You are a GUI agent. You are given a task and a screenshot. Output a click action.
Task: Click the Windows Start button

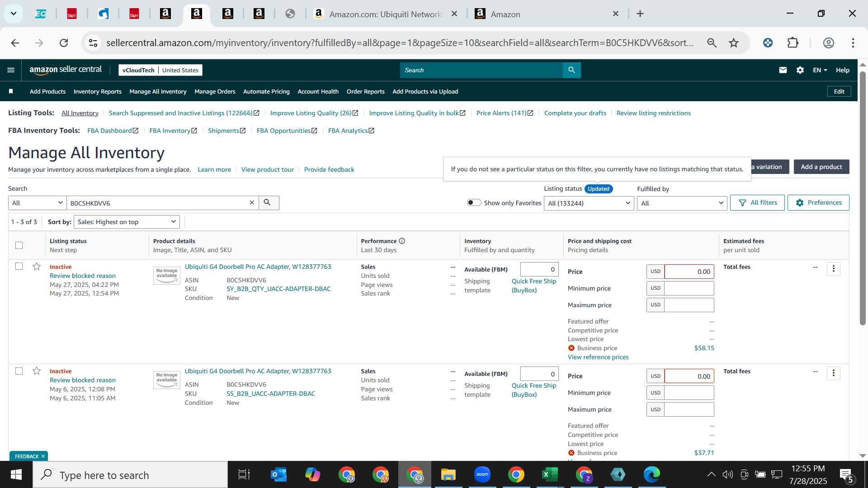tap(16, 475)
